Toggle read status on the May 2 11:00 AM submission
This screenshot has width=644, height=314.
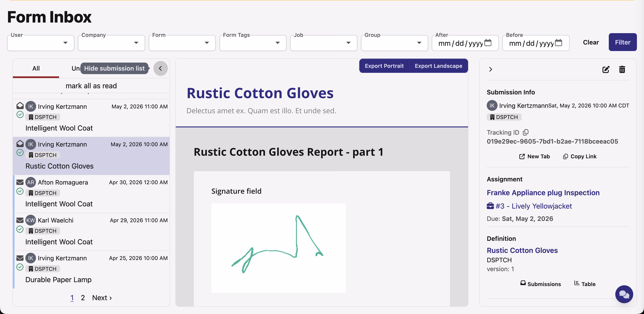(20, 106)
